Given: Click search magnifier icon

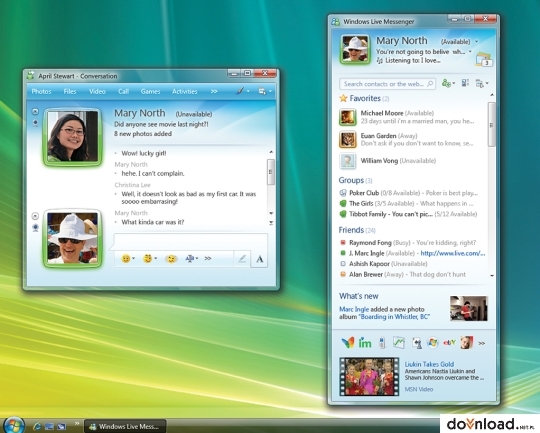Looking at the screenshot, I should (430, 84).
